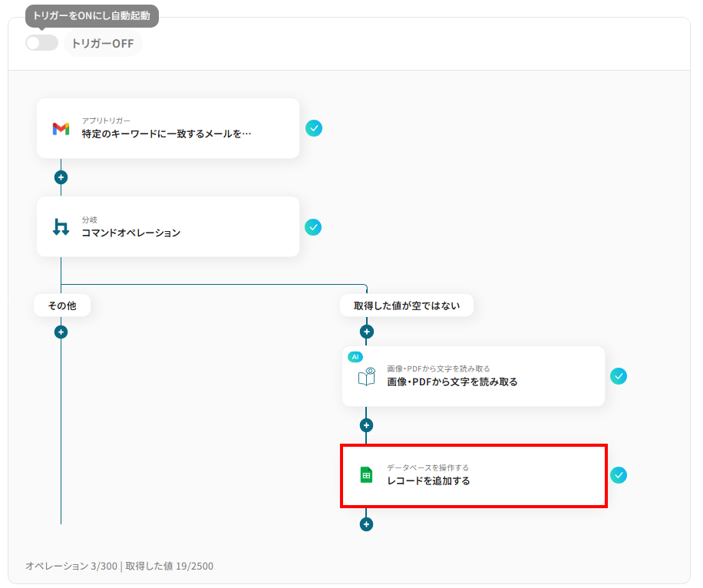Click the データベースを操作する label text
Image resolution: width=703 pixels, height=588 pixels.
(x=427, y=467)
